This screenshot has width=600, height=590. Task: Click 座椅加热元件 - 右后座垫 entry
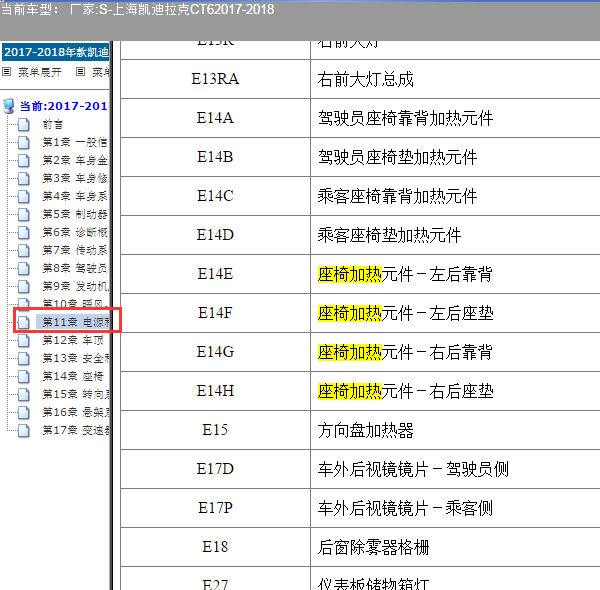[405, 391]
